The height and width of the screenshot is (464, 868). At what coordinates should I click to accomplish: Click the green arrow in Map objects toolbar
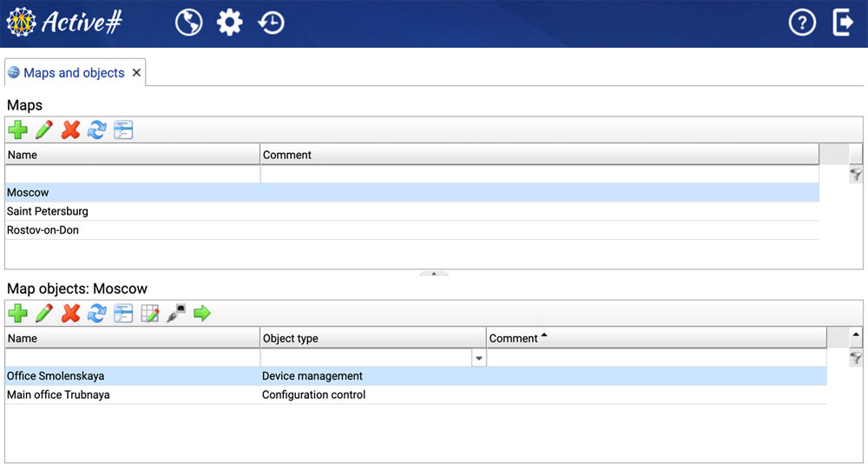pos(202,314)
